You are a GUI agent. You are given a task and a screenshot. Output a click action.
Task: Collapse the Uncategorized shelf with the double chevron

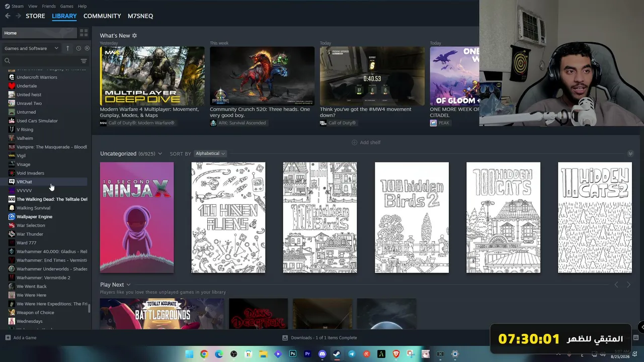[630, 153]
